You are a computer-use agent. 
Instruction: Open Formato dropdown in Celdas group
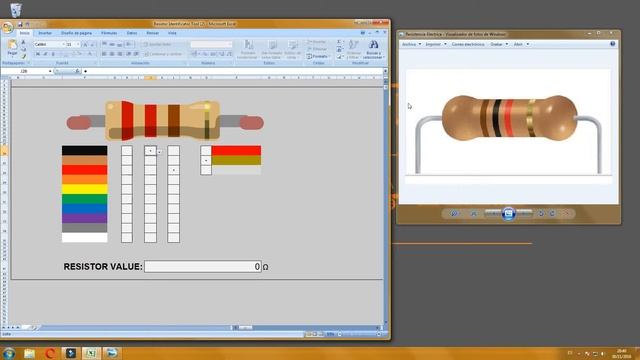318,56
